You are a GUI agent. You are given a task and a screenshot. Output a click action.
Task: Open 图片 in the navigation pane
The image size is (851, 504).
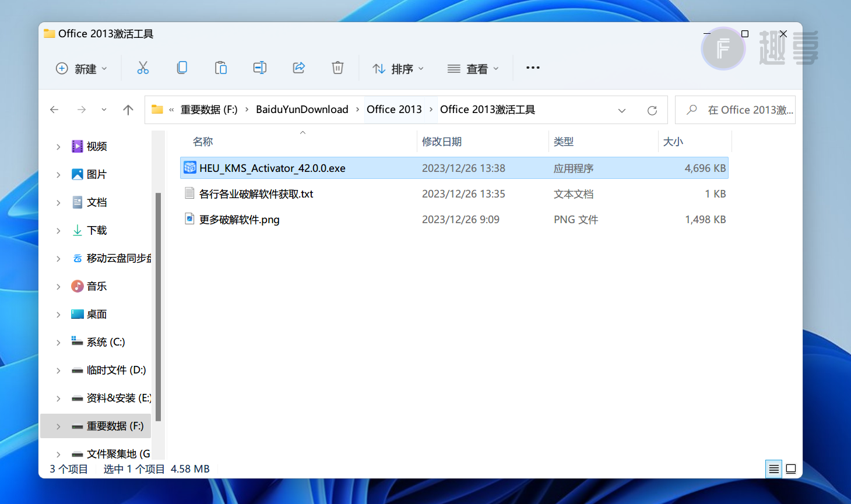pyautogui.click(x=97, y=174)
